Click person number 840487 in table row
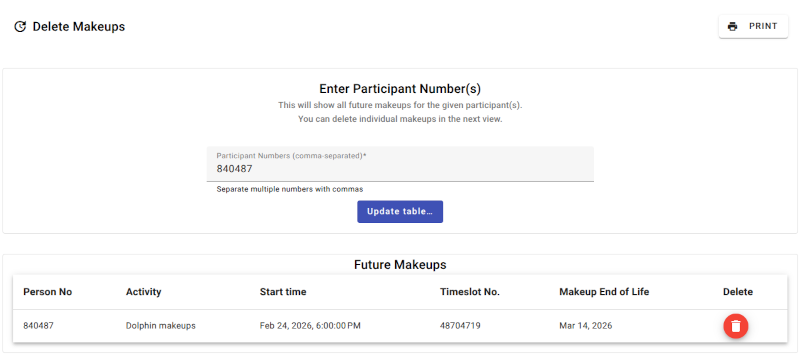This screenshot has width=800, height=360. pyautogui.click(x=38, y=326)
